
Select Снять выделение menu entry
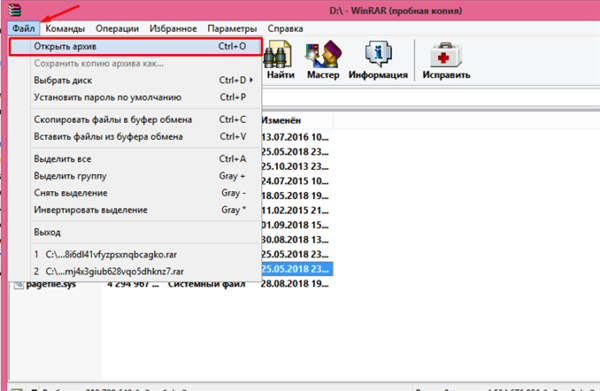pos(135,193)
